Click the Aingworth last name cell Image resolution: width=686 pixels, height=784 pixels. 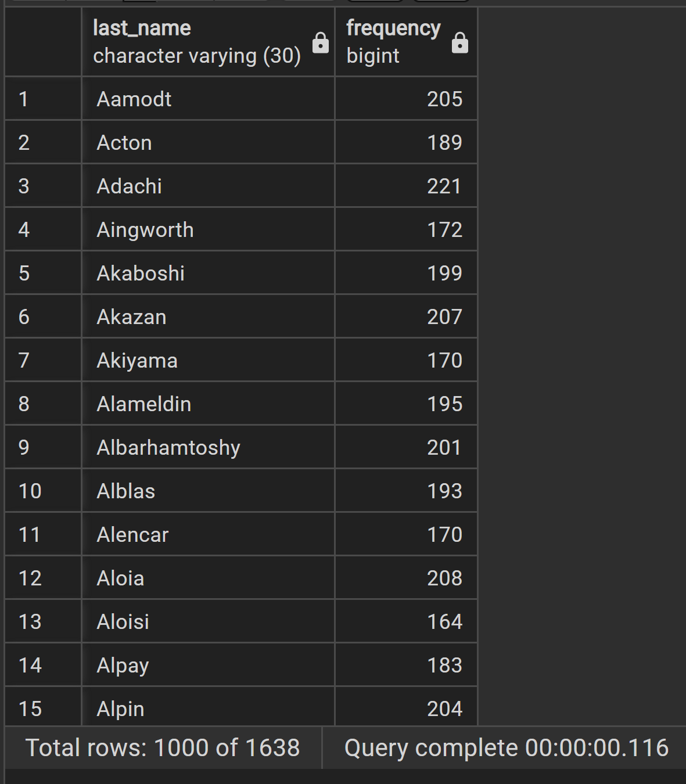pyautogui.click(x=208, y=229)
